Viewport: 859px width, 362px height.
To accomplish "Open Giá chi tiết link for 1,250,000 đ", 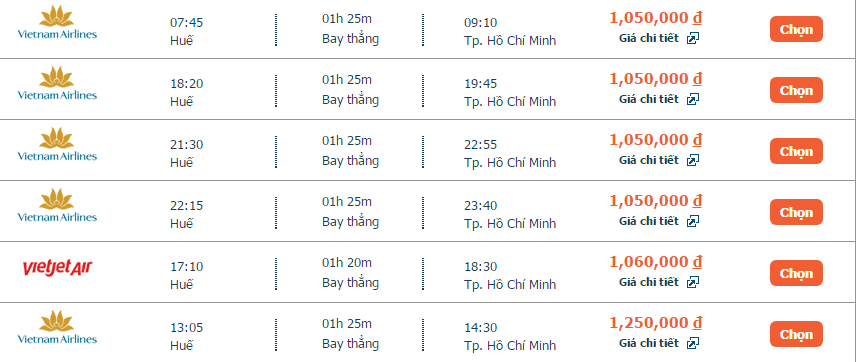I will (649, 343).
